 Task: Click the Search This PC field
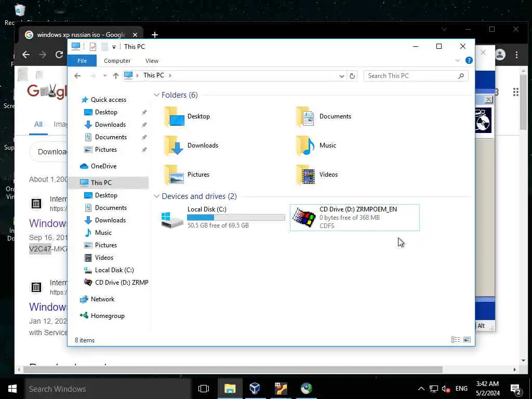(416, 76)
